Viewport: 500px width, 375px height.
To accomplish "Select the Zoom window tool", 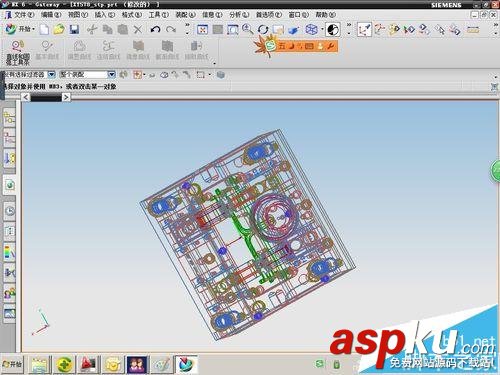I will [233, 30].
